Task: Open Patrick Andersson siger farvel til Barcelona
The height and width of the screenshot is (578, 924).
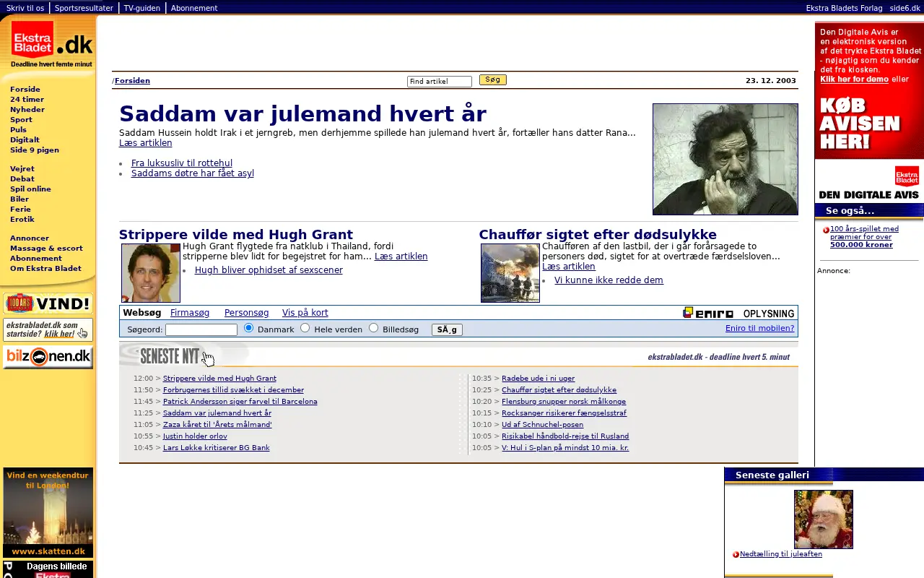Action: 240,402
